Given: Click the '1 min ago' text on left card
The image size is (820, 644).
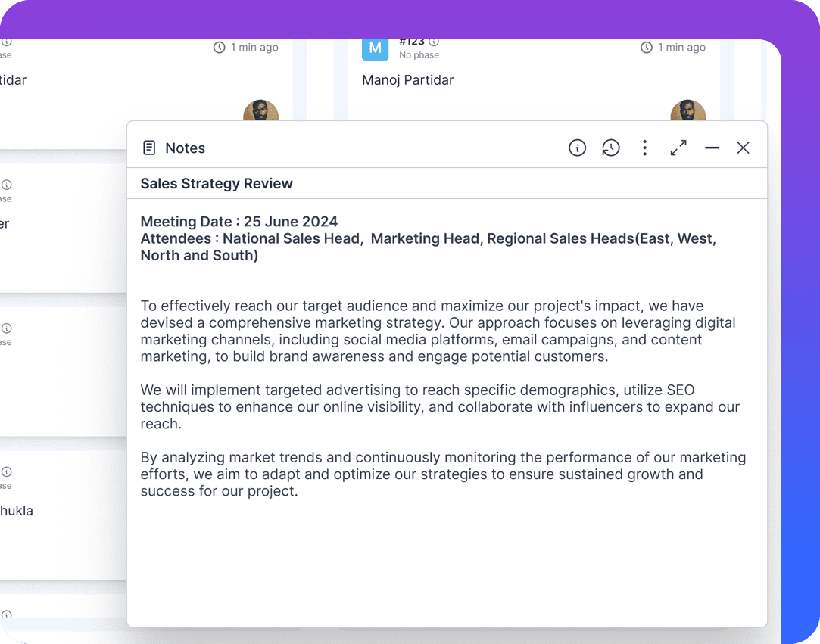Looking at the screenshot, I should click(254, 48).
